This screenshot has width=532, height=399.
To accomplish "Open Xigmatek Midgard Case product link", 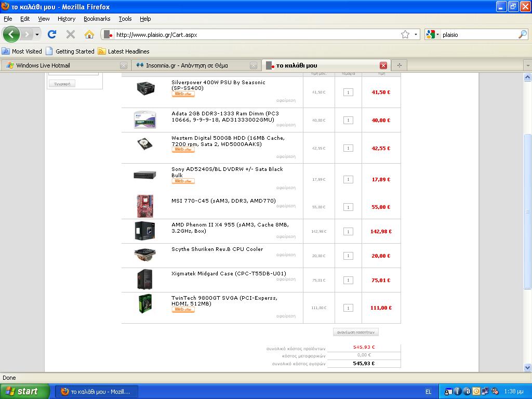I will [x=229, y=273].
